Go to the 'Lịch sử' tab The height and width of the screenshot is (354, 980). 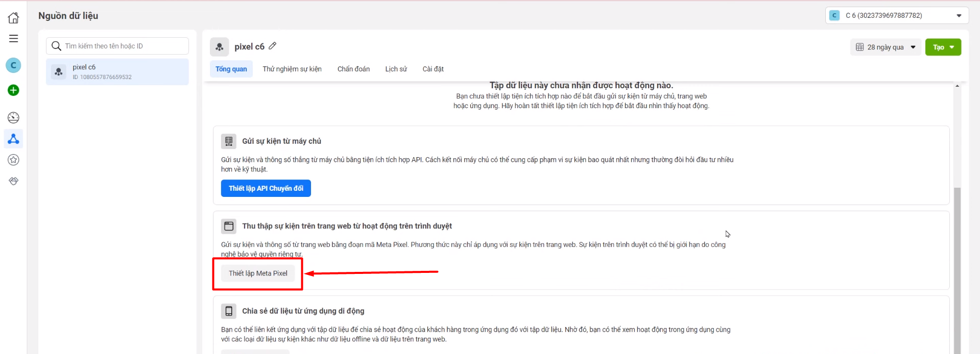point(396,69)
